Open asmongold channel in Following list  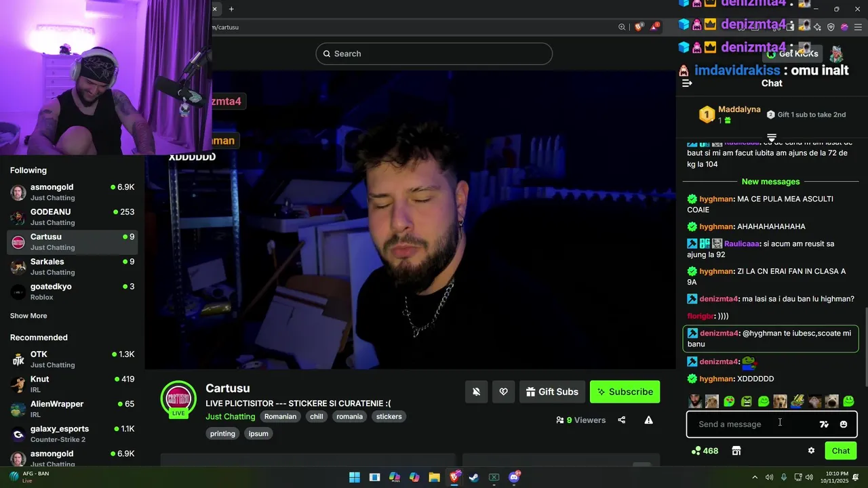tap(72, 192)
